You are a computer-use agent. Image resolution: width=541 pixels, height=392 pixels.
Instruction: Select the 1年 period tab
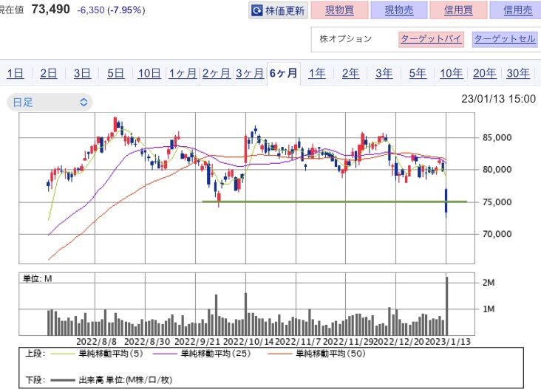tap(317, 73)
